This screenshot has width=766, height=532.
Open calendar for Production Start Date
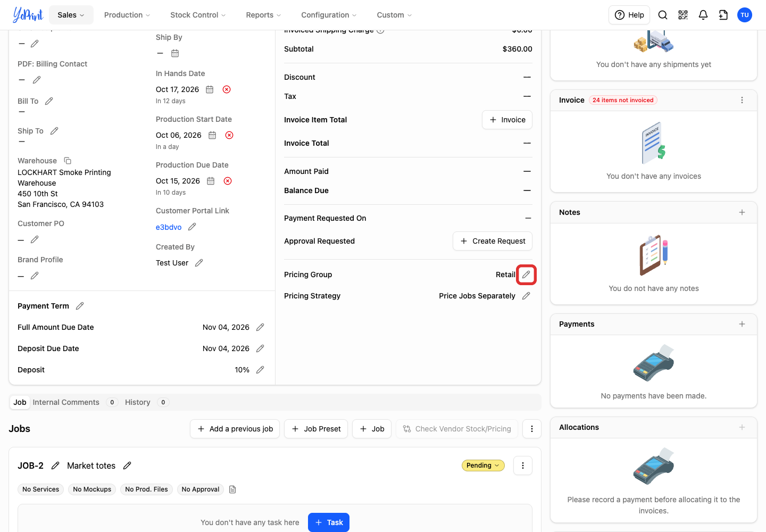coord(212,135)
